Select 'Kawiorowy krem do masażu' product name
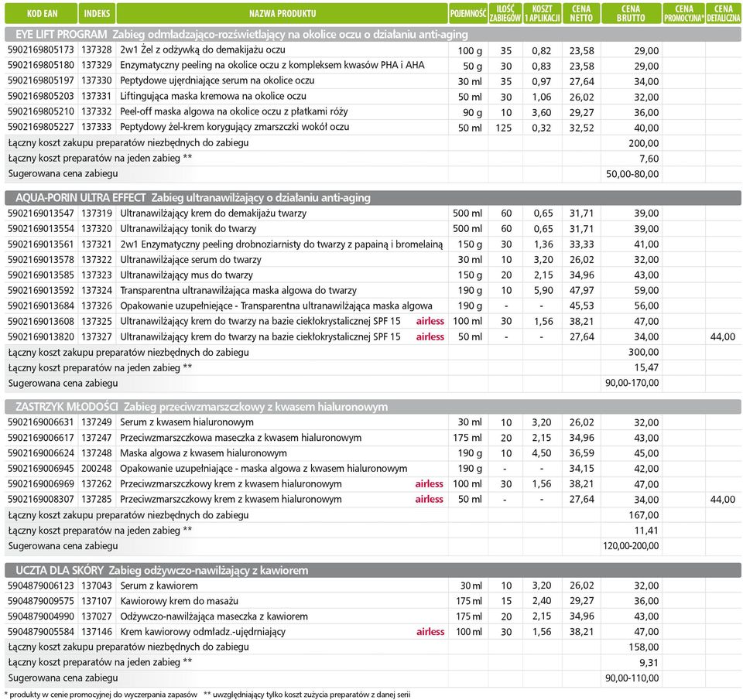The image size is (743, 700). click(x=179, y=601)
